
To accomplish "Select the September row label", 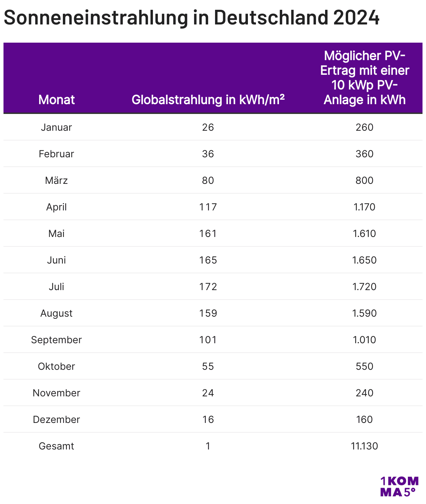I will pos(57,340).
